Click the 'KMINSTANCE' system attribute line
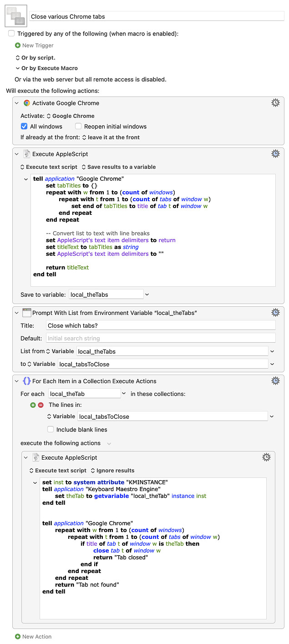 (x=105, y=482)
